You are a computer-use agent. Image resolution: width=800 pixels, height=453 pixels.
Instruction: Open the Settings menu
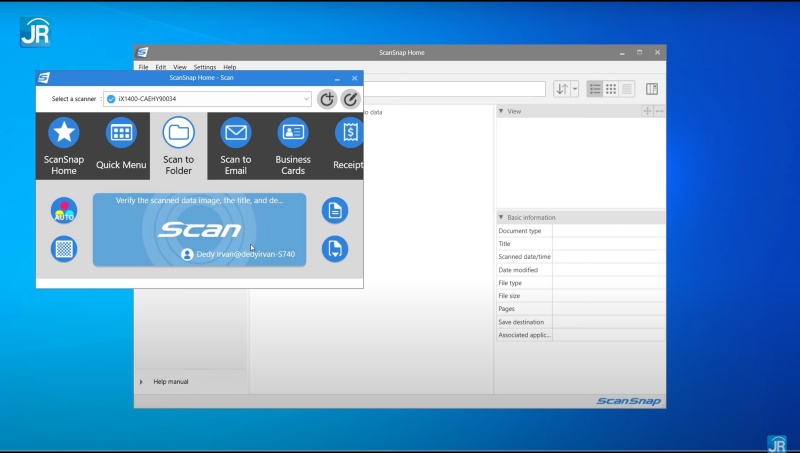coord(204,67)
